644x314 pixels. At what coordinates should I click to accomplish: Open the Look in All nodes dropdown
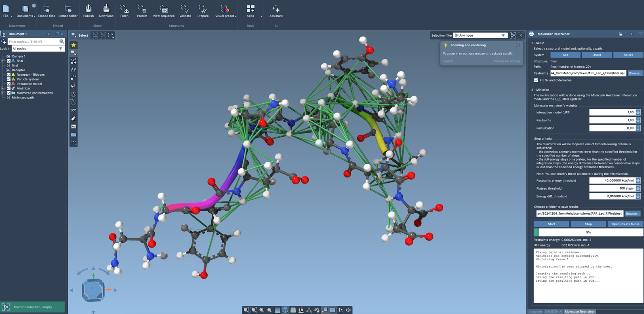tap(38, 49)
